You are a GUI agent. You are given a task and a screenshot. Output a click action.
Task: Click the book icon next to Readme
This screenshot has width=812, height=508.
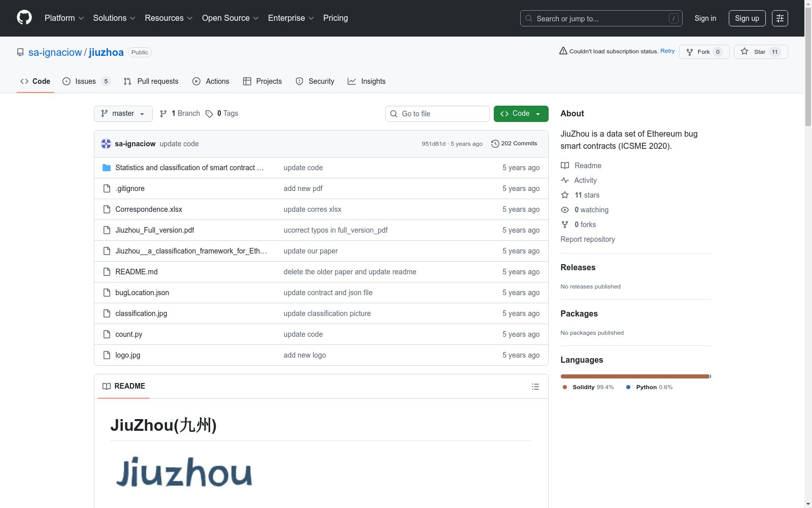(565, 166)
